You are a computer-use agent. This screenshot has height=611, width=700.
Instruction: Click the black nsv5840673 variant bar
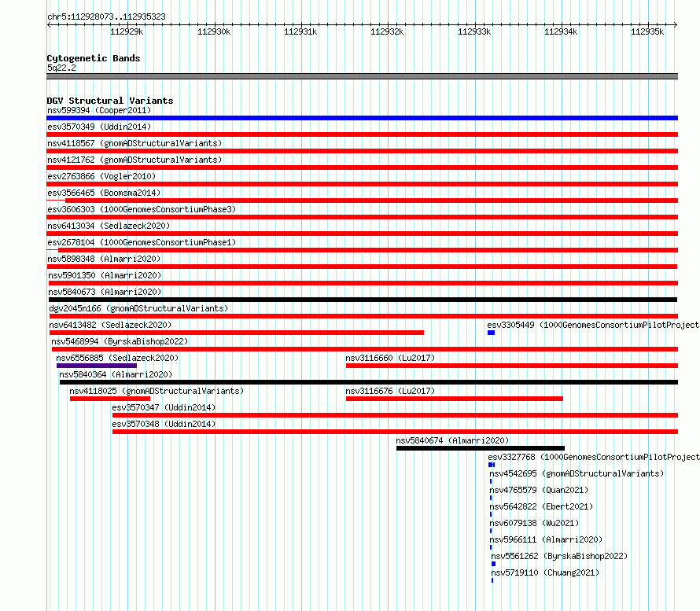363,300
